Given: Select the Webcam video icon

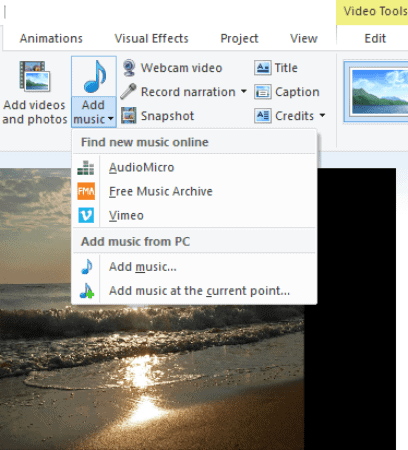Looking at the screenshot, I should 129,68.
